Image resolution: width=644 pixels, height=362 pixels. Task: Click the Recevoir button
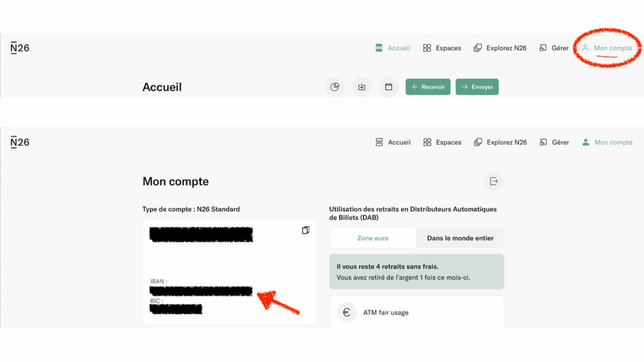click(428, 87)
